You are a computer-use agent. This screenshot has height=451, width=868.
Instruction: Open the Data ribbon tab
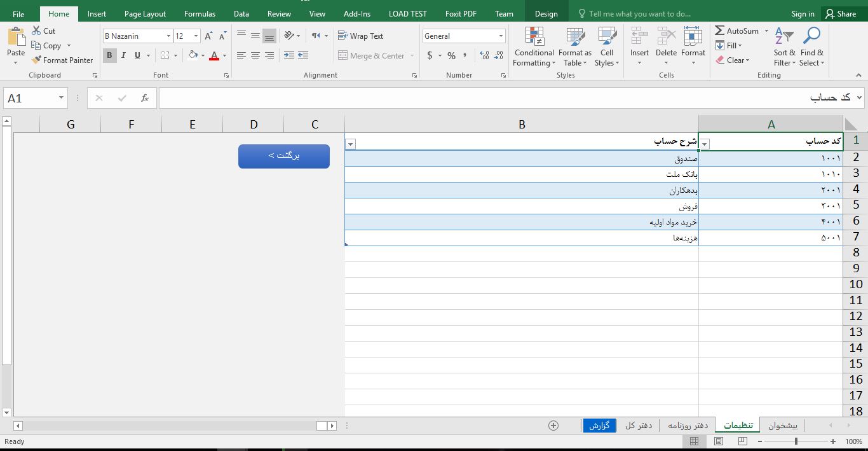click(x=241, y=13)
